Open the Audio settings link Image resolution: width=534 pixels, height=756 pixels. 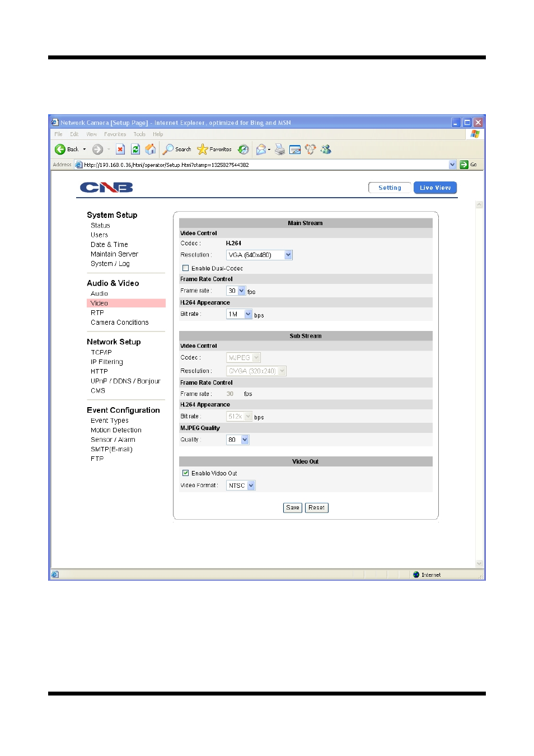99,293
